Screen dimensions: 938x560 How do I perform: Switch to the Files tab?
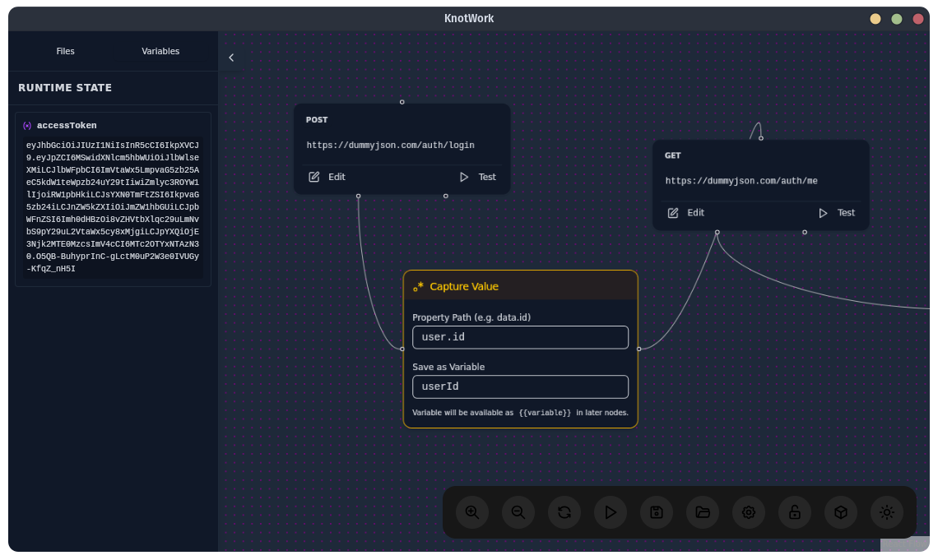pos(65,50)
